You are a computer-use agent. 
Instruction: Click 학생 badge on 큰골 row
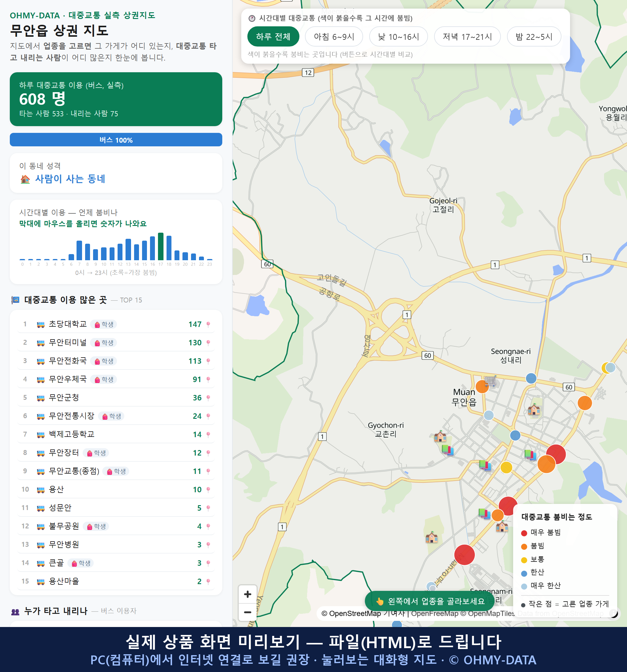click(81, 563)
